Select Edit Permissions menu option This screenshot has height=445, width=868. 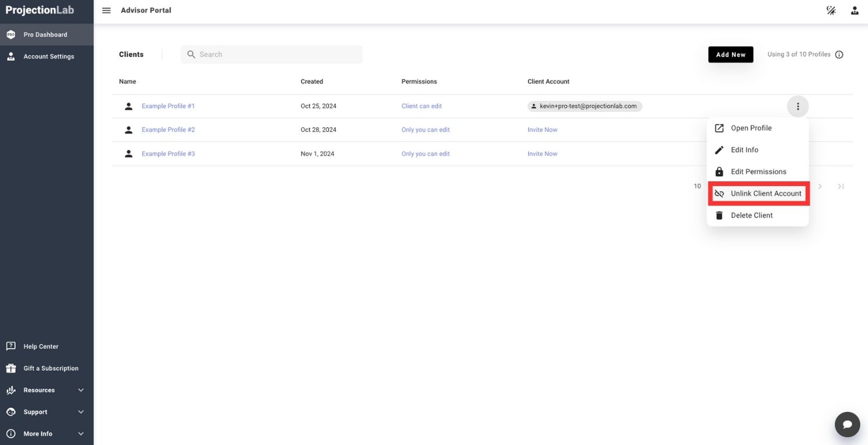[x=758, y=171]
